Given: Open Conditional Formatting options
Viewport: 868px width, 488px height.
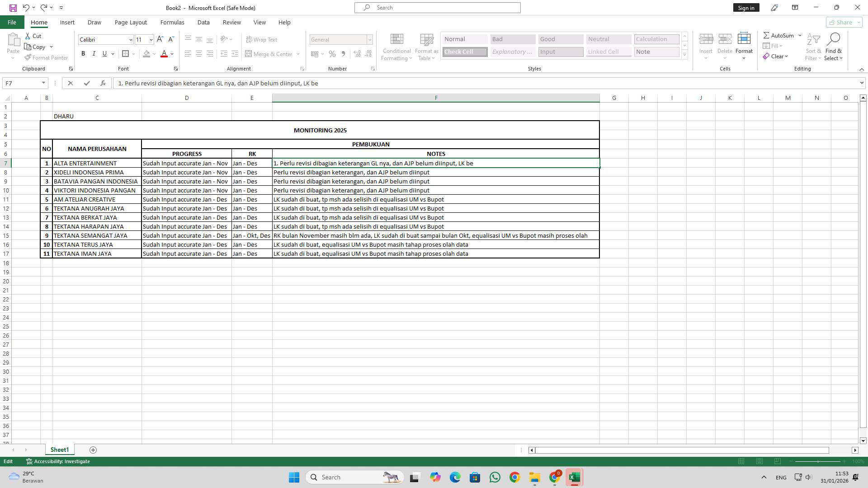Looking at the screenshot, I should [396, 47].
